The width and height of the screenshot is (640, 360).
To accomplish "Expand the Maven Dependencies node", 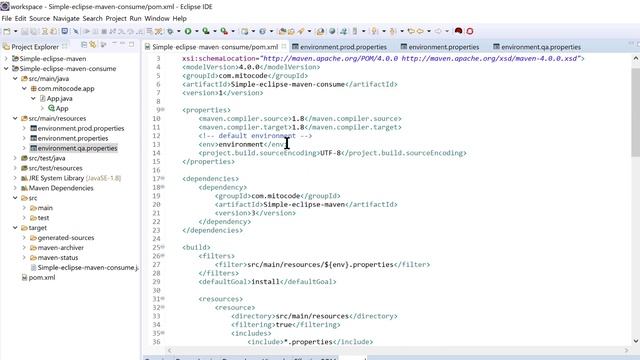I will (x=15, y=188).
